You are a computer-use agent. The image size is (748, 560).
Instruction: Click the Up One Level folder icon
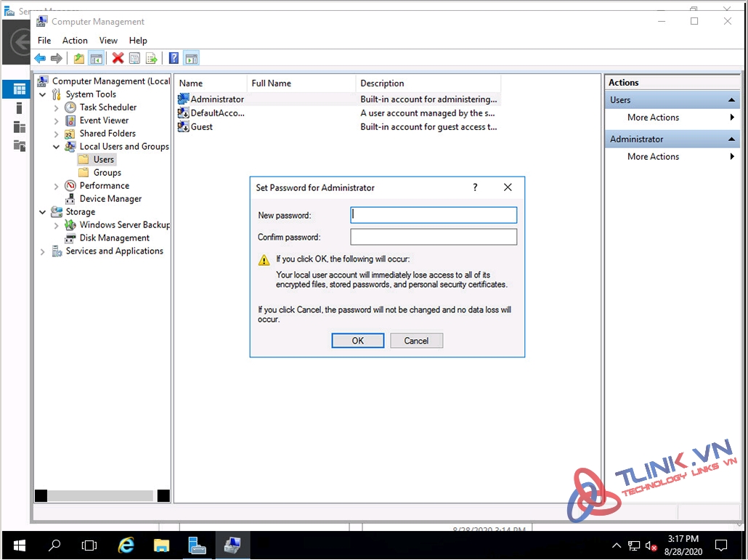tap(79, 59)
